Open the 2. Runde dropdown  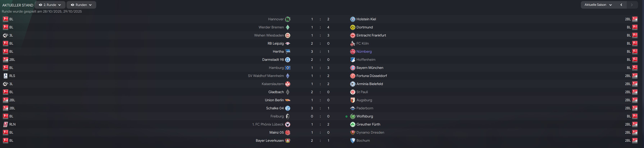coord(50,5)
